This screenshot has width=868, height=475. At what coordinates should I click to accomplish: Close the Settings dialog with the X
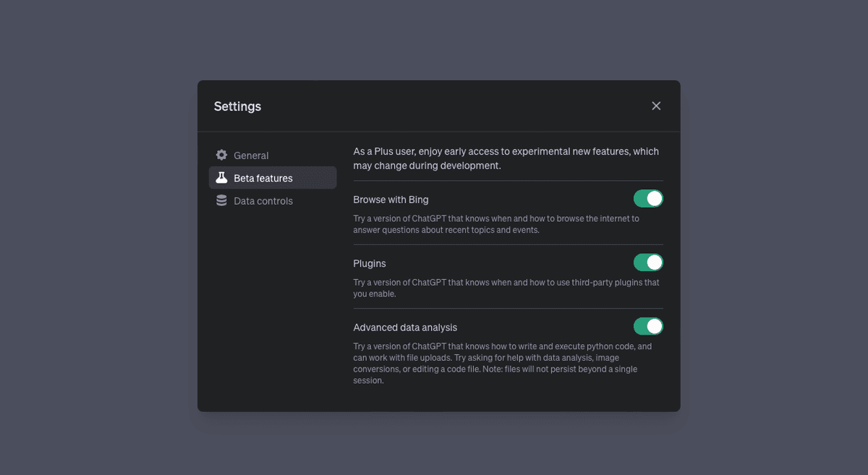[656, 106]
